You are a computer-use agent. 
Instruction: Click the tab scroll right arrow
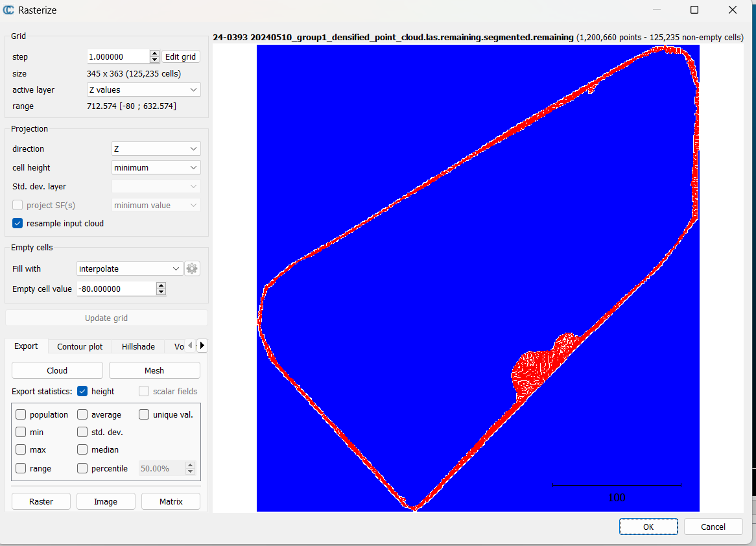pyautogui.click(x=202, y=346)
